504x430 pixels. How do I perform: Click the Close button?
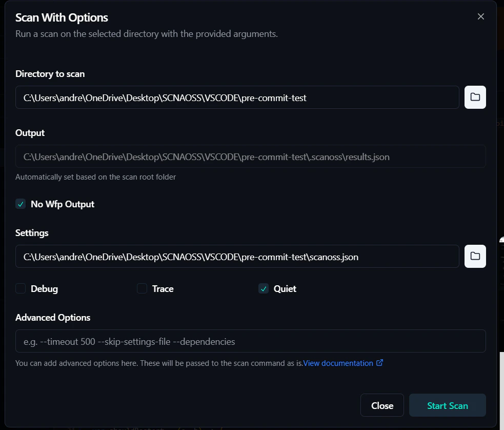381,405
